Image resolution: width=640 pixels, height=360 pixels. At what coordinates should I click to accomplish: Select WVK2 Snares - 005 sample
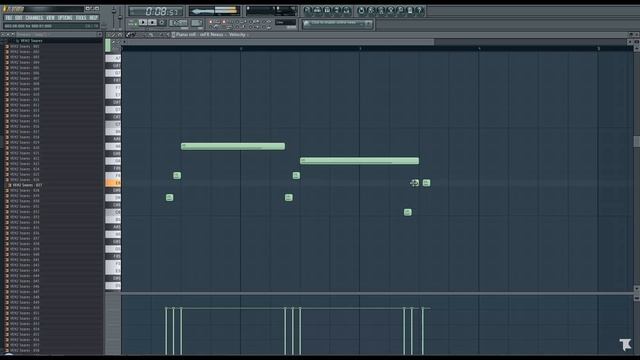point(24,68)
